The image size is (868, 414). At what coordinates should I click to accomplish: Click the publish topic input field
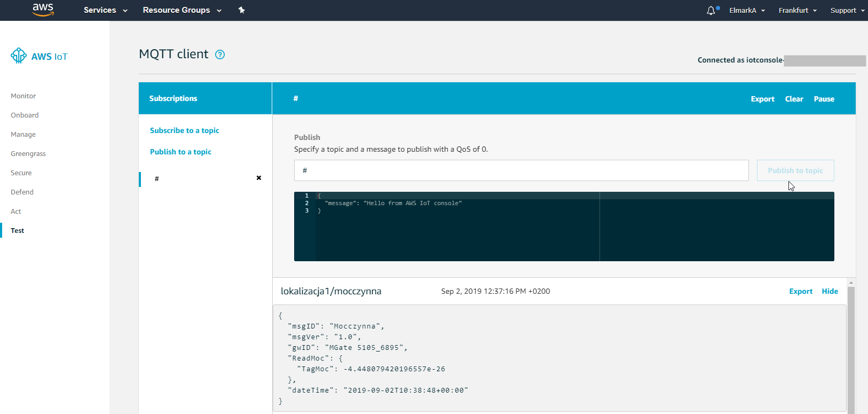[x=521, y=170]
